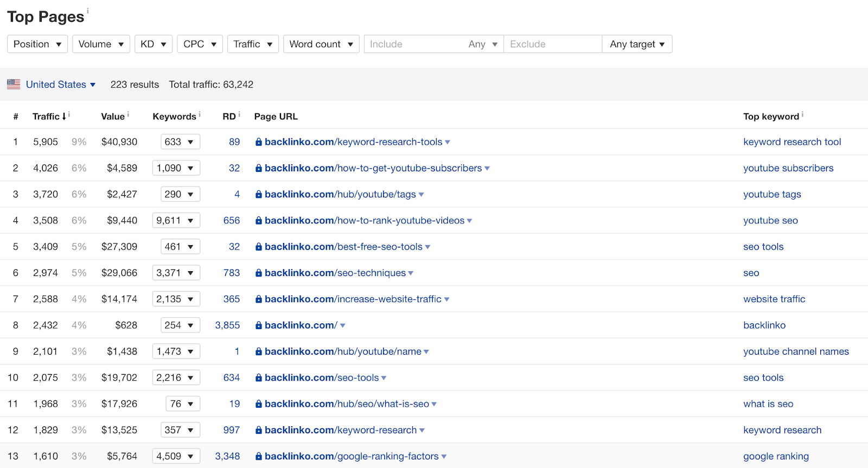Expand the 1,090 keywords dropdown
This screenshot has height=468, width=868.
[x=176, y=168]
